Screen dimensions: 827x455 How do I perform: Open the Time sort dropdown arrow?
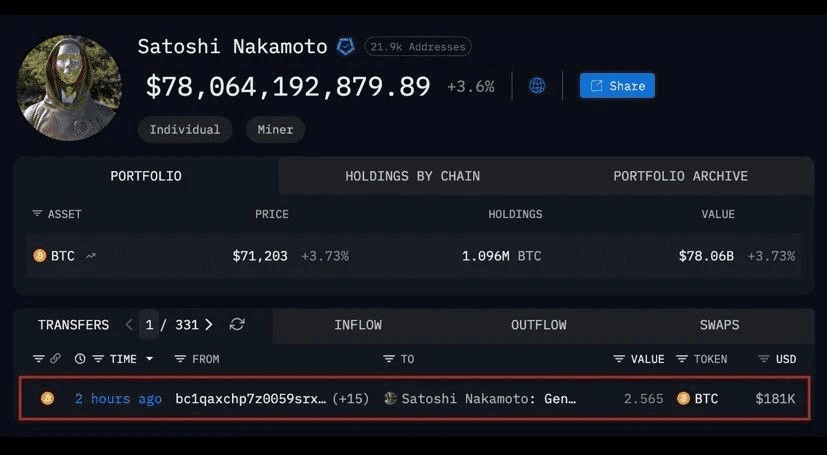(x=150, y=359)
